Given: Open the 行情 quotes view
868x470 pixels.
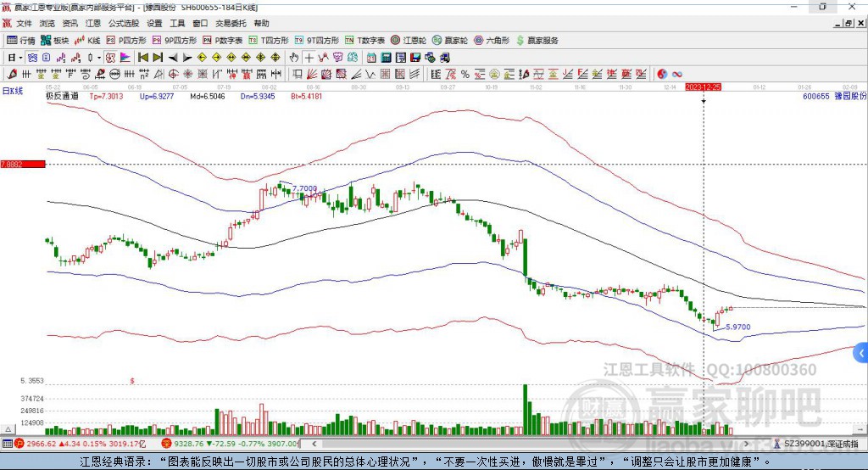Looking at the screenshot, I should (x=21, y=41).
